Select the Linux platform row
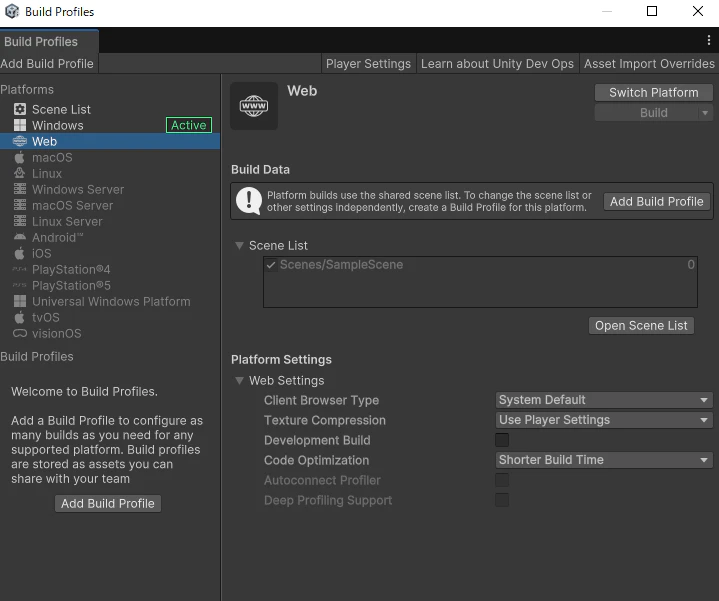 click(x=110, y=173)
